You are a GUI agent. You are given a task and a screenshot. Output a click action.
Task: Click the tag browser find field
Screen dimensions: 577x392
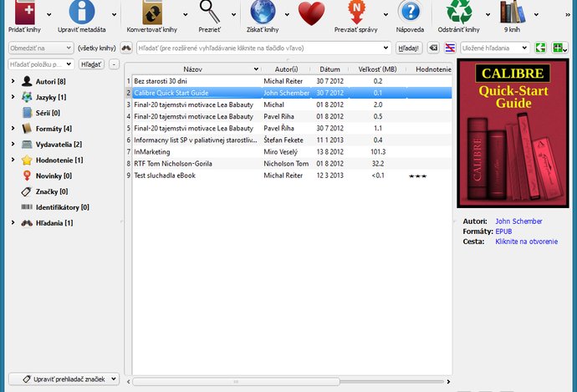[x=41, y=64]
